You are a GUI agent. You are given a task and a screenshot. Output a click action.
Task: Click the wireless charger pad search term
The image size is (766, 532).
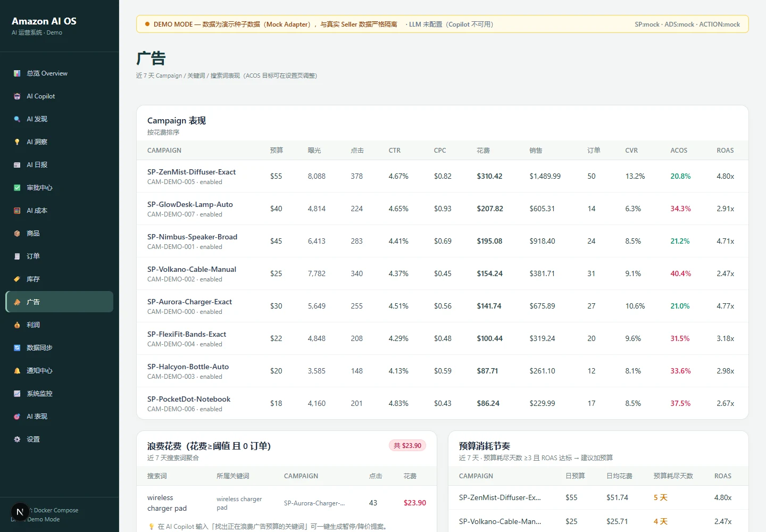tap(167, 503)
